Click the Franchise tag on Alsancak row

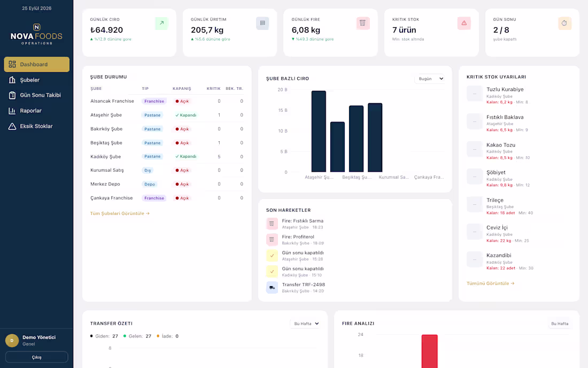[x=154, y=101]
